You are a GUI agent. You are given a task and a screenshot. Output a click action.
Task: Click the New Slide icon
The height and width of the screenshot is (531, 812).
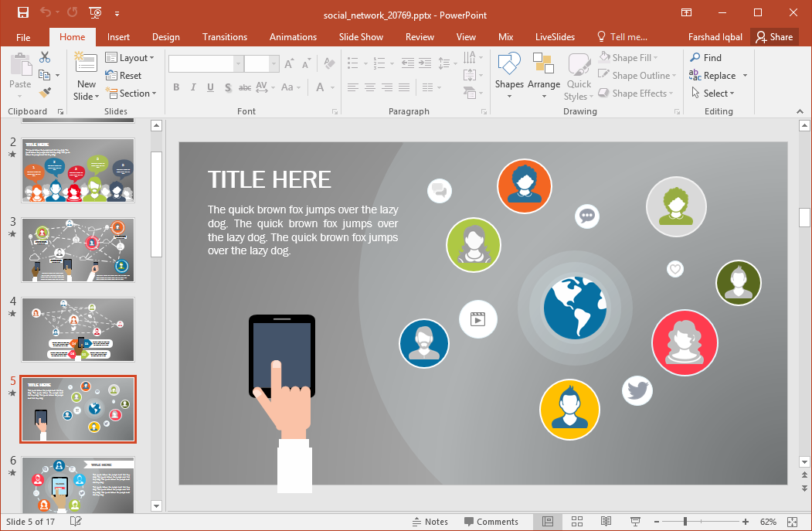(x=87, y=63)
